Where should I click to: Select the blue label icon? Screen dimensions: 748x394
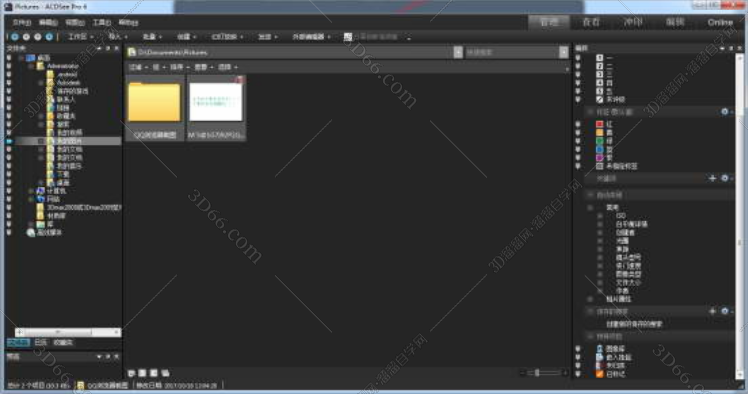(x=600, y=149)
